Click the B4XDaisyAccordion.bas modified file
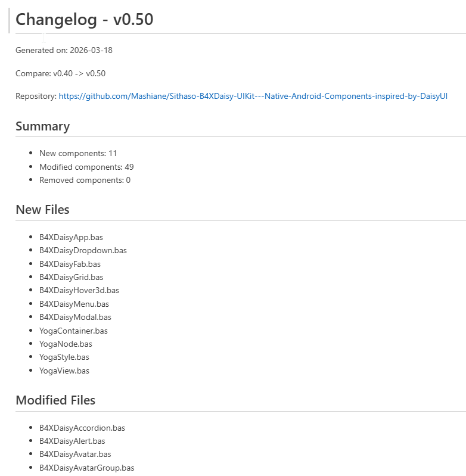 coord(82,428)
